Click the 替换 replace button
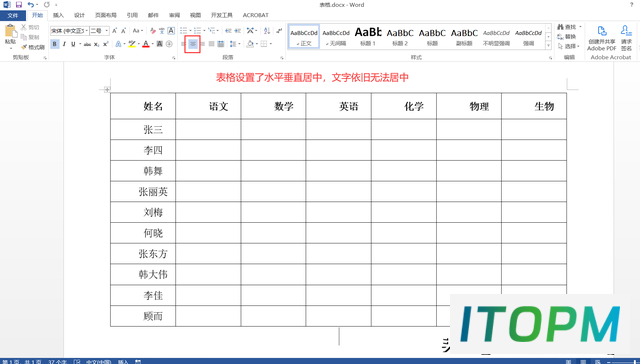Viewport: 640px width, 364px height. click(x=567, y=37)
